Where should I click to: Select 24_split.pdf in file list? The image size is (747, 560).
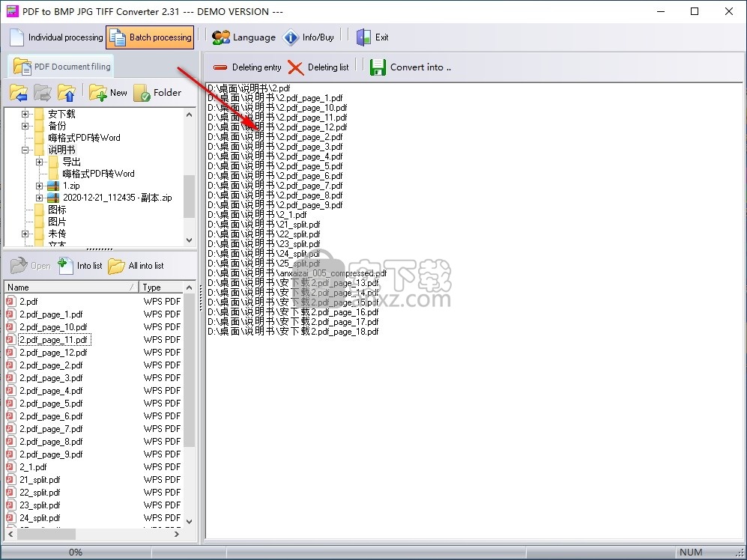click(x=40, y=518)
